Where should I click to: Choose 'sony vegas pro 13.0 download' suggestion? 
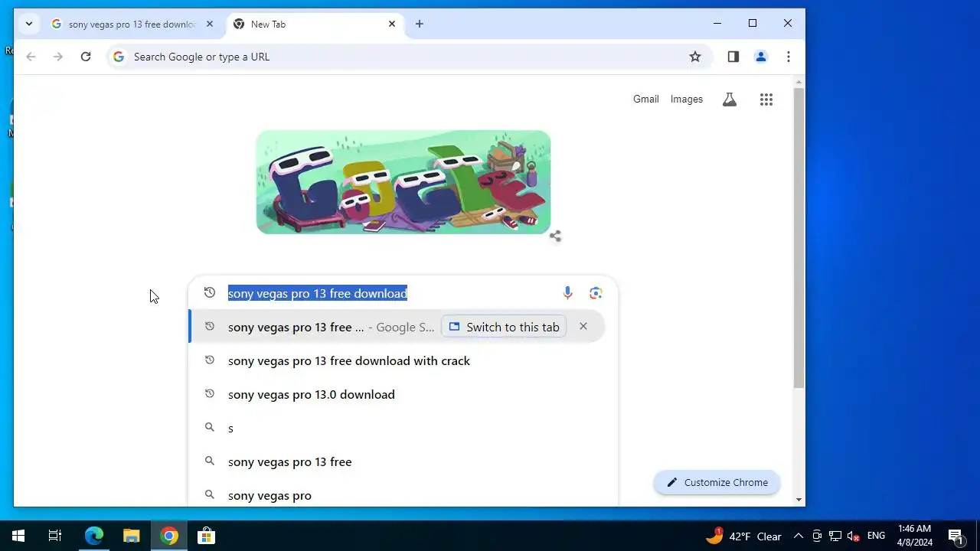[397, 394]
